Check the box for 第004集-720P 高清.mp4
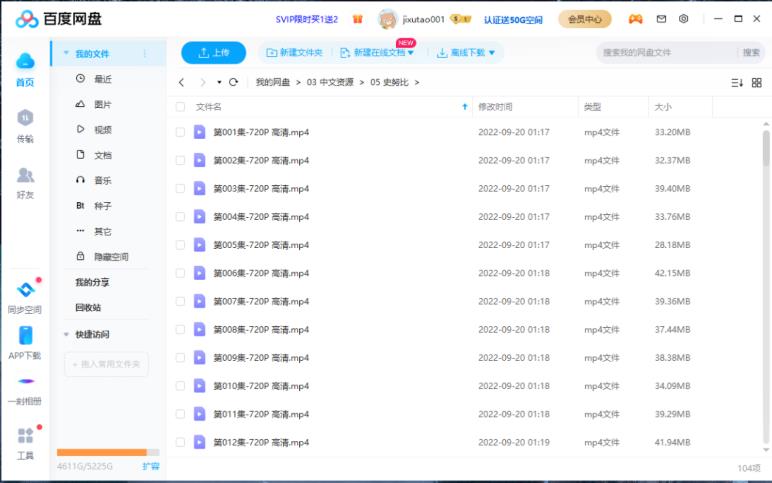 click(x=180, y=217)
